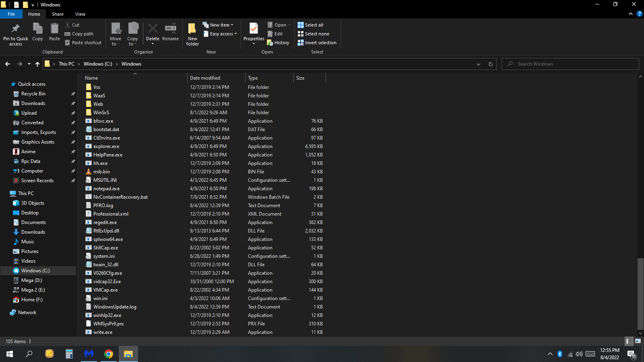
Task: Open the volume tray icon
Action: pos(579,354)
